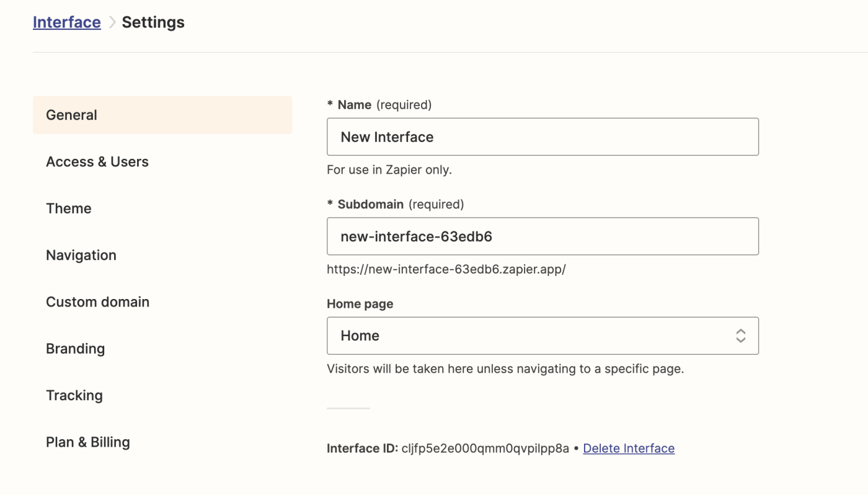
Task: Click the Subdomain field label
Action: tap(370, 204)
